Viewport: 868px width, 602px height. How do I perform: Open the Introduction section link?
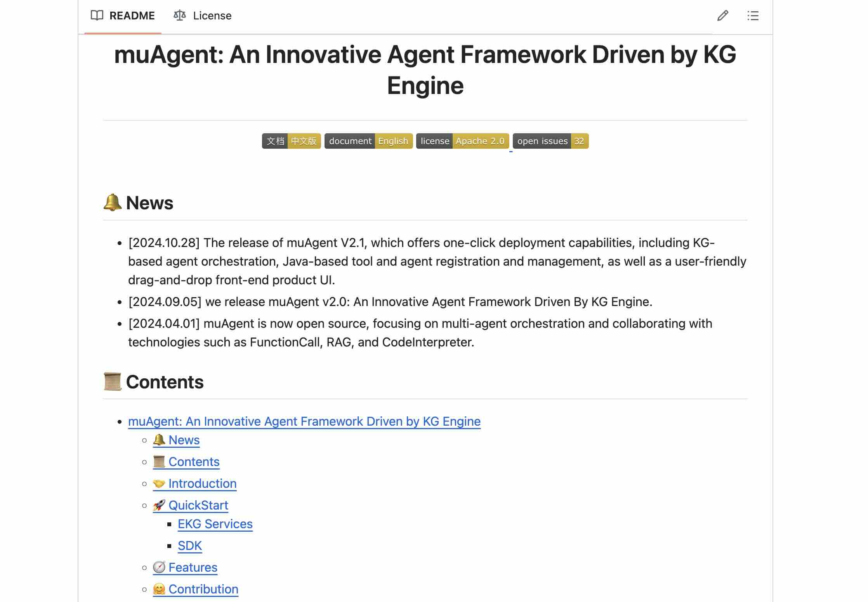point(203,483)
